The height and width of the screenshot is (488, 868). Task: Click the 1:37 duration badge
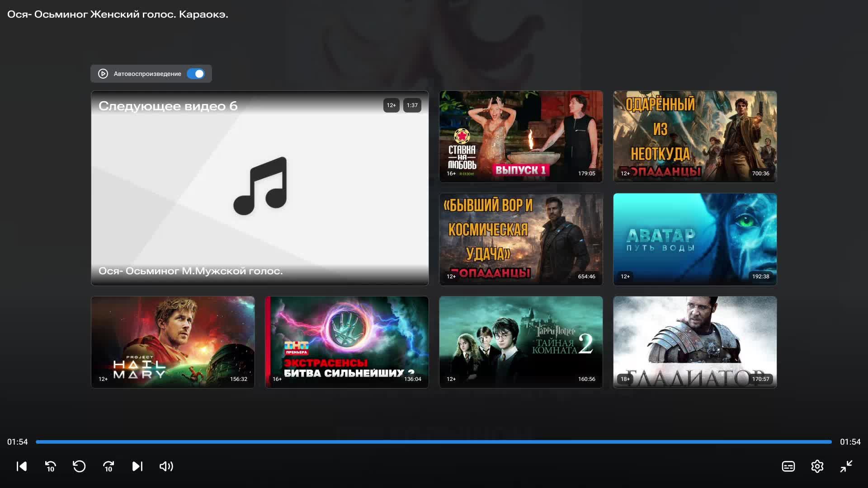point(412,105)
